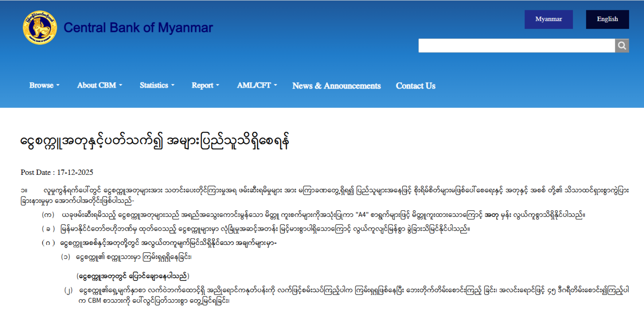Expand the AML/CFT dropdown
The image size is (644, 315).
(257, 85)
